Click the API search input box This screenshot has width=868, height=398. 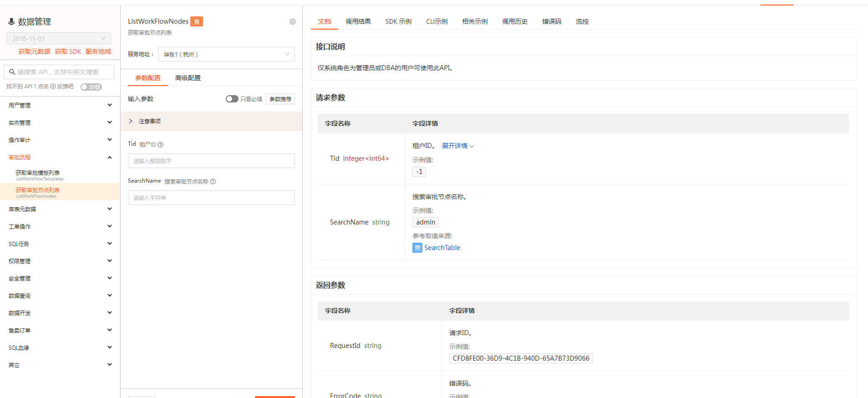59,72
